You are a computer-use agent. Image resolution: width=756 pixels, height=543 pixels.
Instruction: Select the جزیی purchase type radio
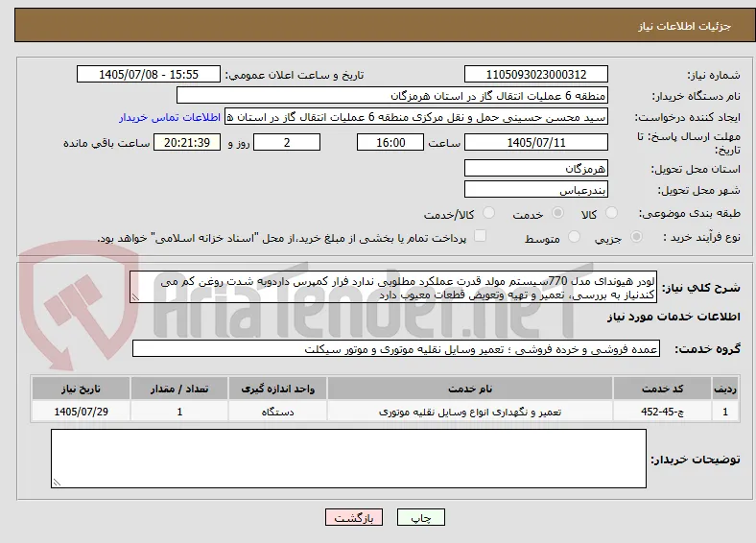click(636, 237)
